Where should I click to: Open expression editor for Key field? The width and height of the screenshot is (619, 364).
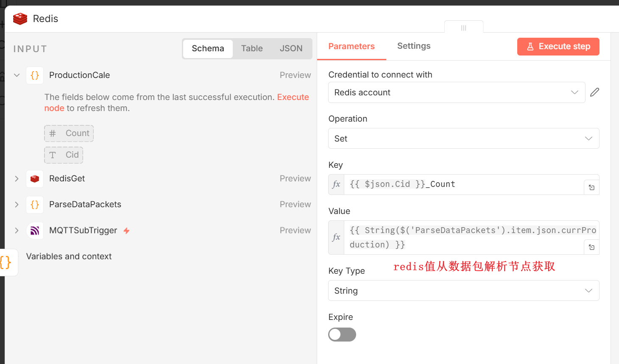point(591,187)
